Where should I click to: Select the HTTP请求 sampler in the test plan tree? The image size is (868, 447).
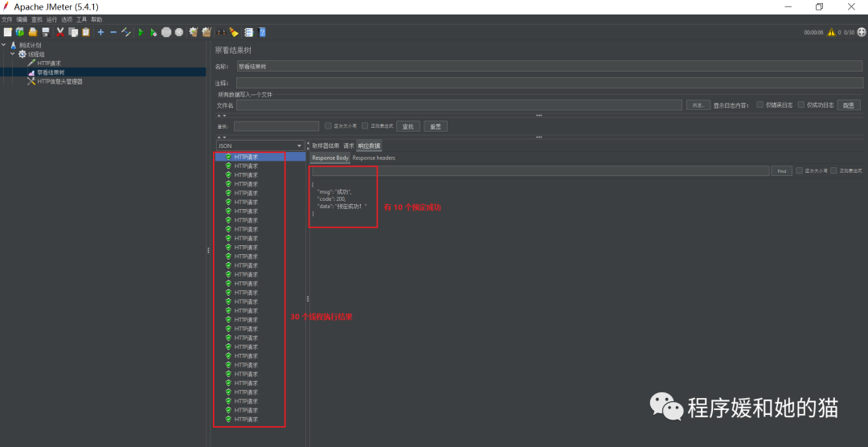tap(49, 64)
